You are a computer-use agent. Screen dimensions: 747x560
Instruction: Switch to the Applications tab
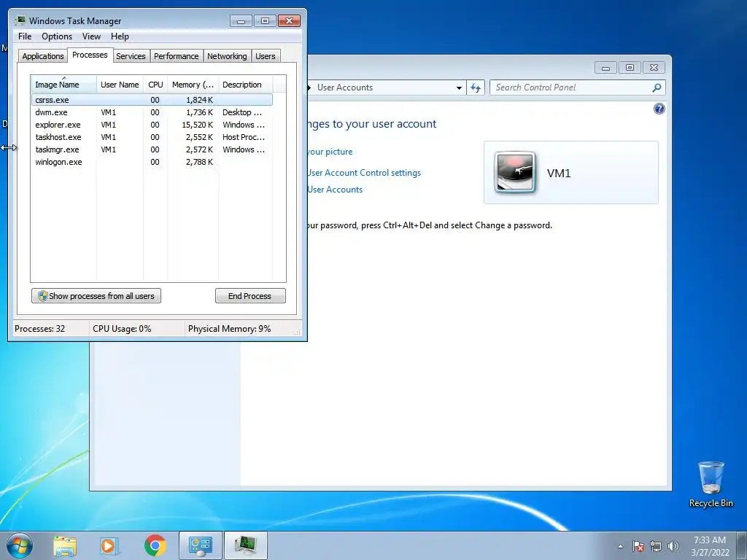pyautogui.click(x=43, y=56)
